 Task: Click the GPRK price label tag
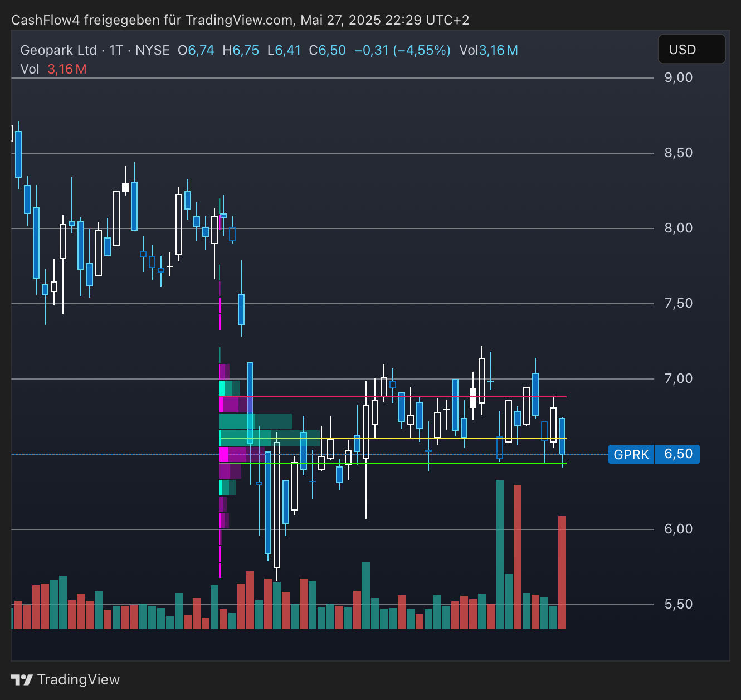[x=631, y=454]
